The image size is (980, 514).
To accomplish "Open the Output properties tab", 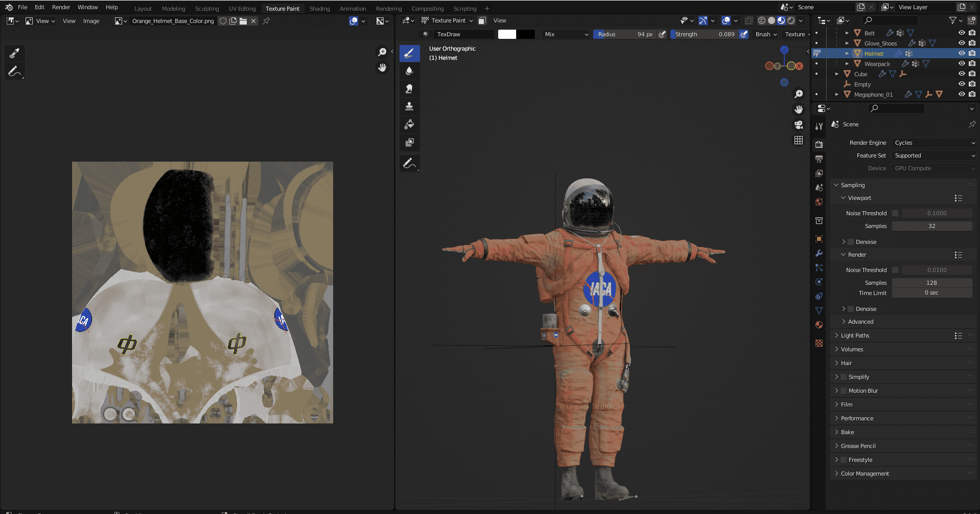I will click(819, 159).
